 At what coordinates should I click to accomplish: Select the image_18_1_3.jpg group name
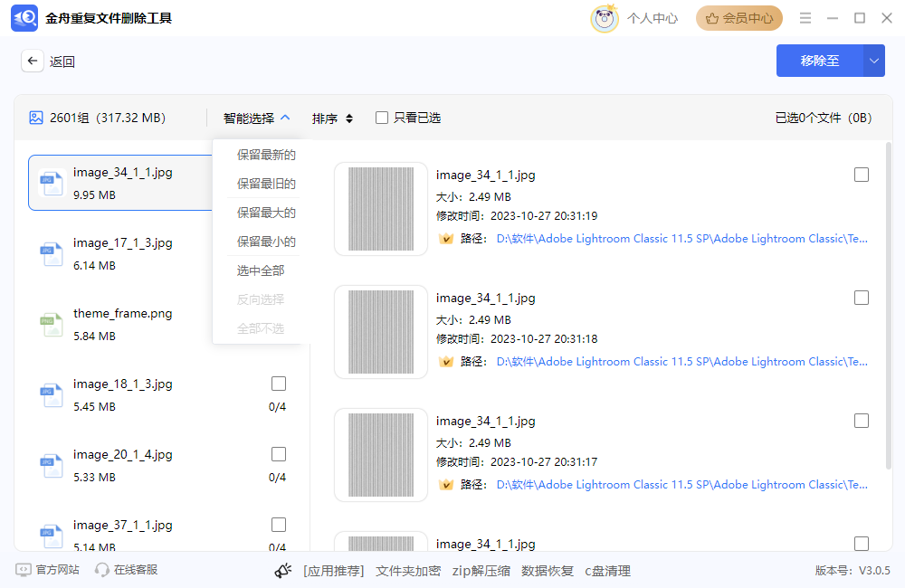pos(123,384)
